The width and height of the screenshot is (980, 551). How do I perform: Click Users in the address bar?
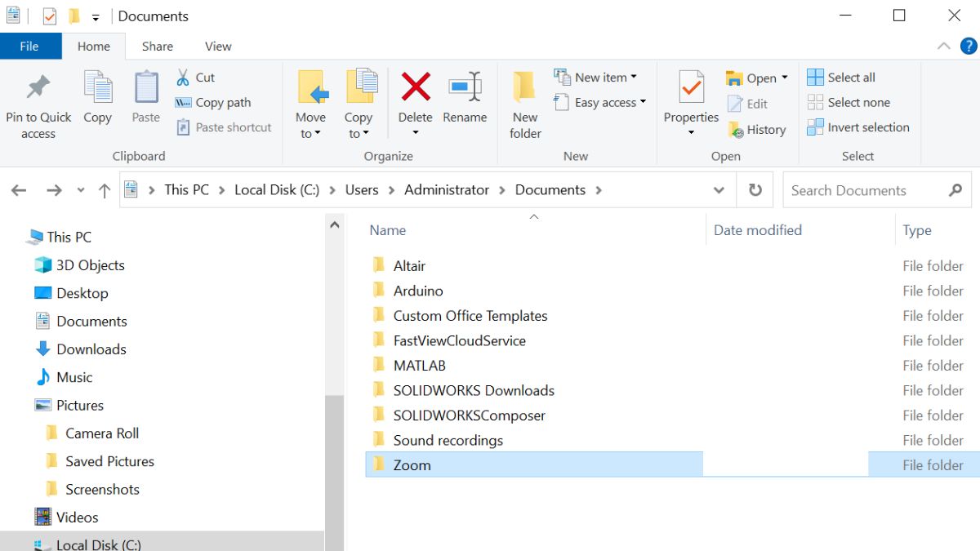(362, 189)
